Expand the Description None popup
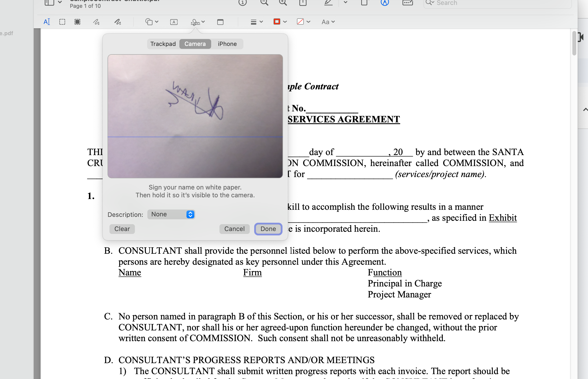Image resolution: width=588 pixels, height=379 pixels. pyautogui.click(x=171, y=214)
